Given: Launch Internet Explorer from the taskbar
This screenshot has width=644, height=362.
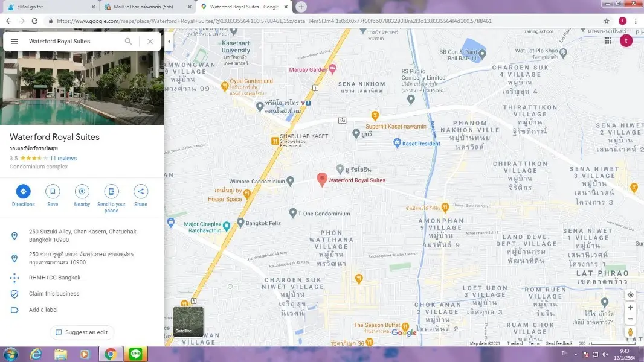Looking at the screenshot, I should 36,354.
